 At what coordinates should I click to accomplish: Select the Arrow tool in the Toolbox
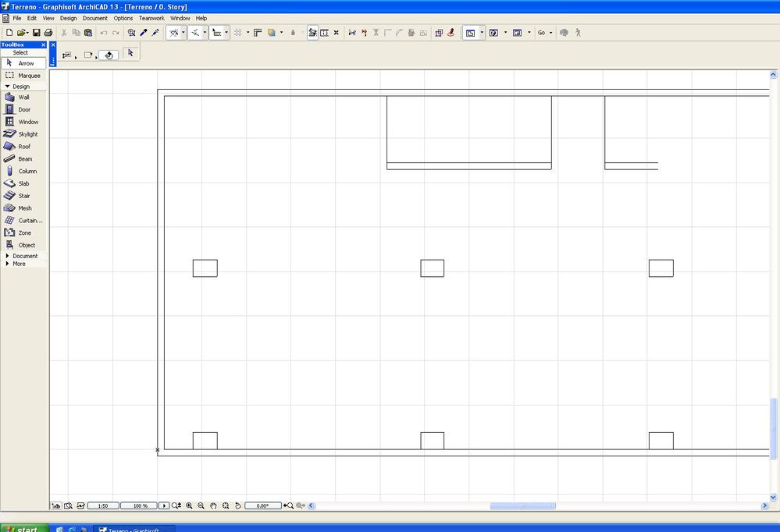click(x=24, y=62)
